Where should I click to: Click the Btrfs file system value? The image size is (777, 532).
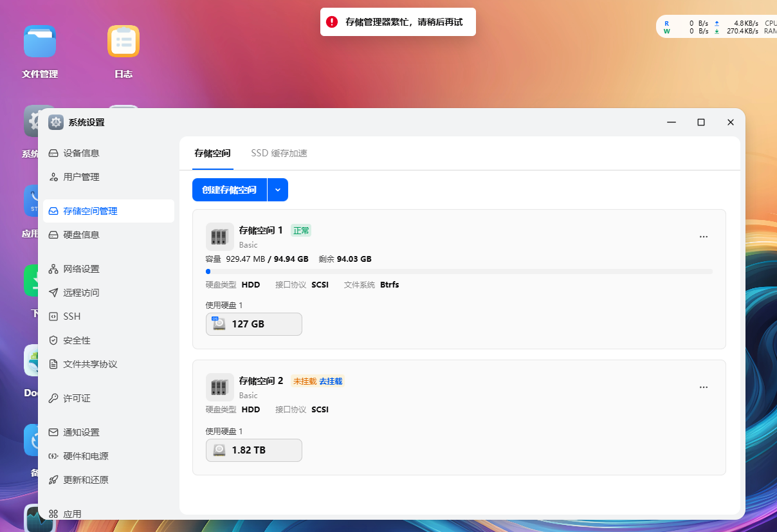click(390, 284)
